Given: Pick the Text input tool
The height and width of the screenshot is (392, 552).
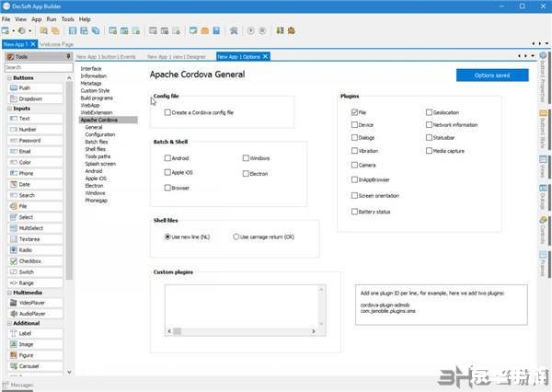Looking at the screenshot, I should pos(35,119).
